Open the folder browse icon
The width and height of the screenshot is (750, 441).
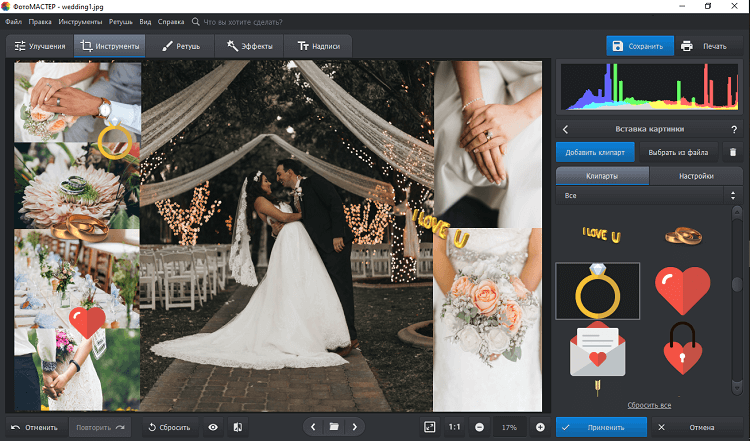coord(334,427)
